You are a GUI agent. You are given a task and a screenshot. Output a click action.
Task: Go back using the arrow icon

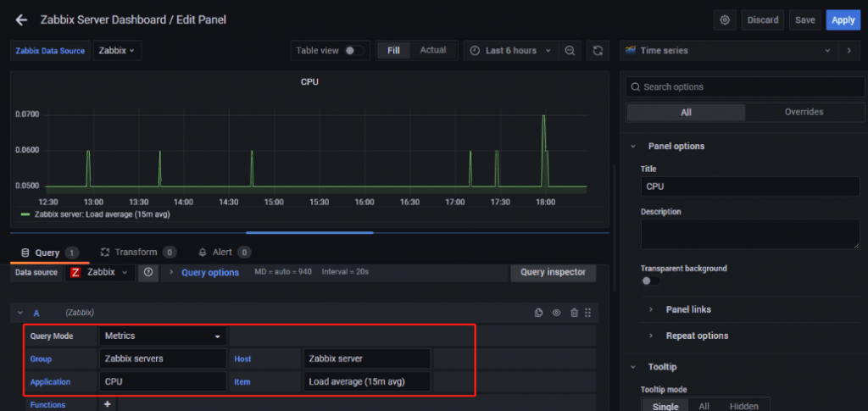pyautogui.click(x=21, y=19)
